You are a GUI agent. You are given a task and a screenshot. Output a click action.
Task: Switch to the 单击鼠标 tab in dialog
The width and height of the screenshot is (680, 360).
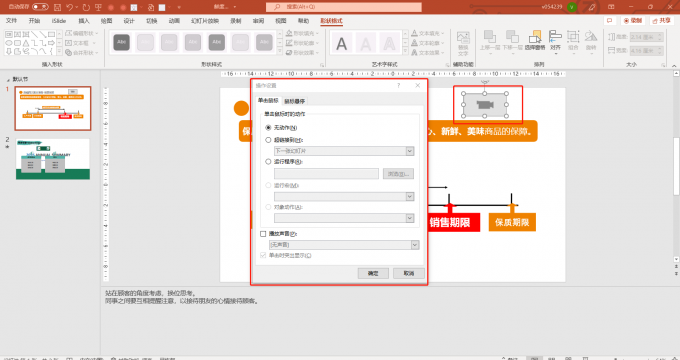coord(268,101)
